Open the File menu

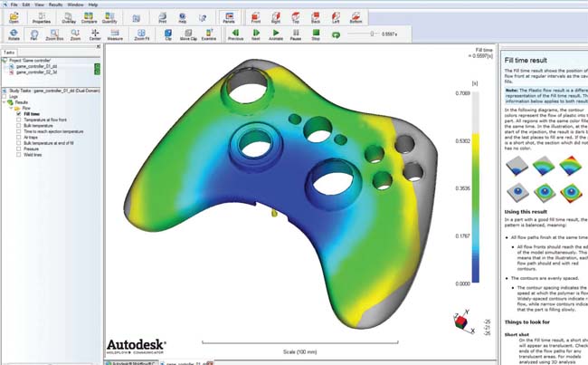(x=14, y=5)
